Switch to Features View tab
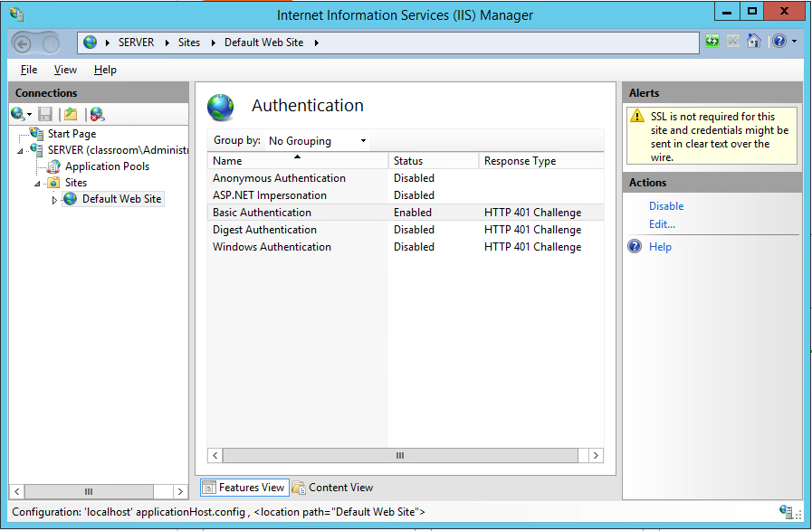The image size is (812, 531). (x=244, y=488)
